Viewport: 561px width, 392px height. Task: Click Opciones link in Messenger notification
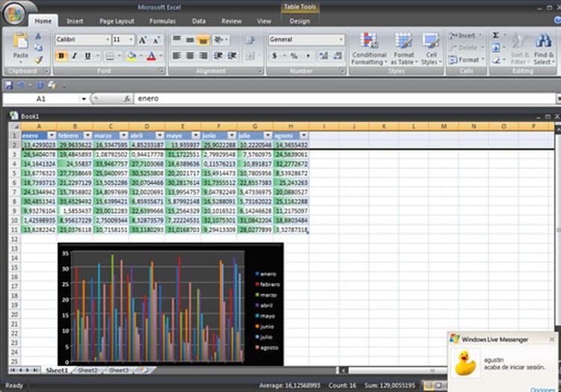click(x=542, y=389)
